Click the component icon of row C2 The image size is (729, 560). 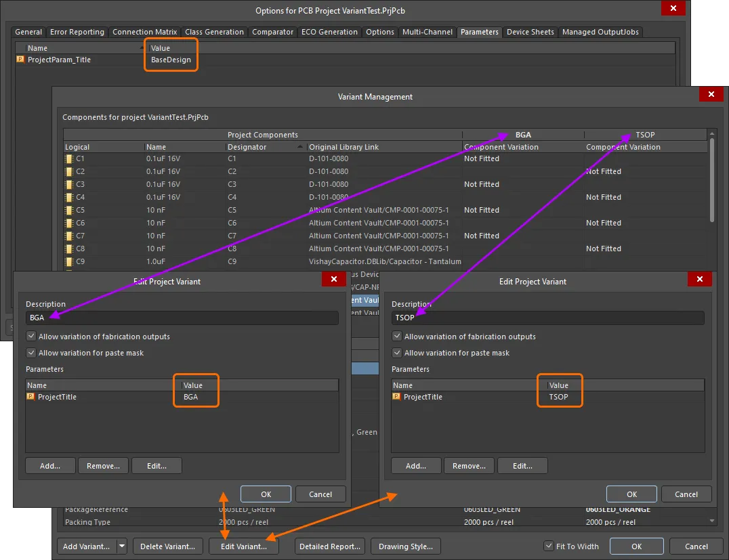coord(69,171)
